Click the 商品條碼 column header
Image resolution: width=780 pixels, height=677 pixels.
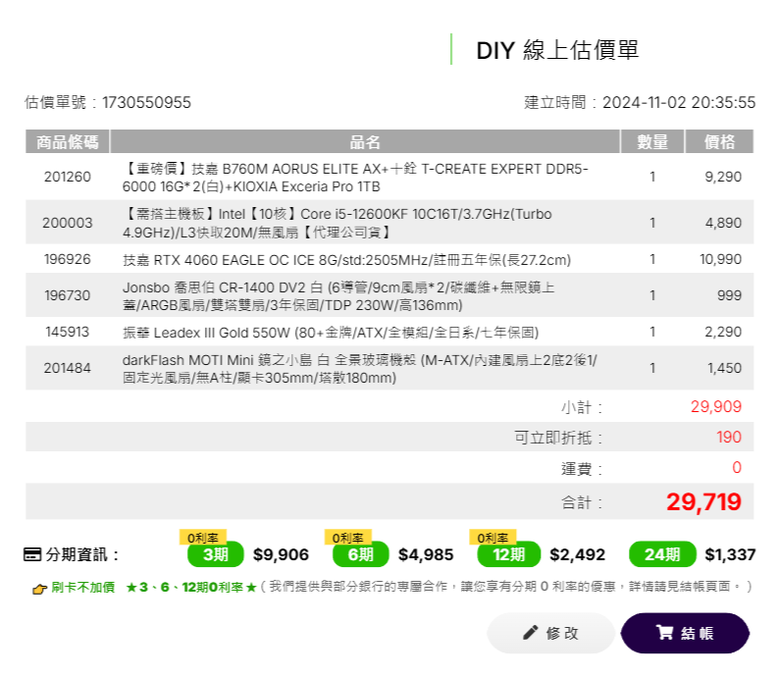67,142
